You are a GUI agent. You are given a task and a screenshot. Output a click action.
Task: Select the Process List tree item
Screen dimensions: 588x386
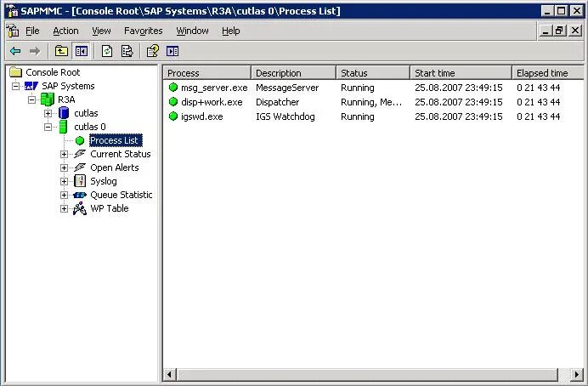116,140
